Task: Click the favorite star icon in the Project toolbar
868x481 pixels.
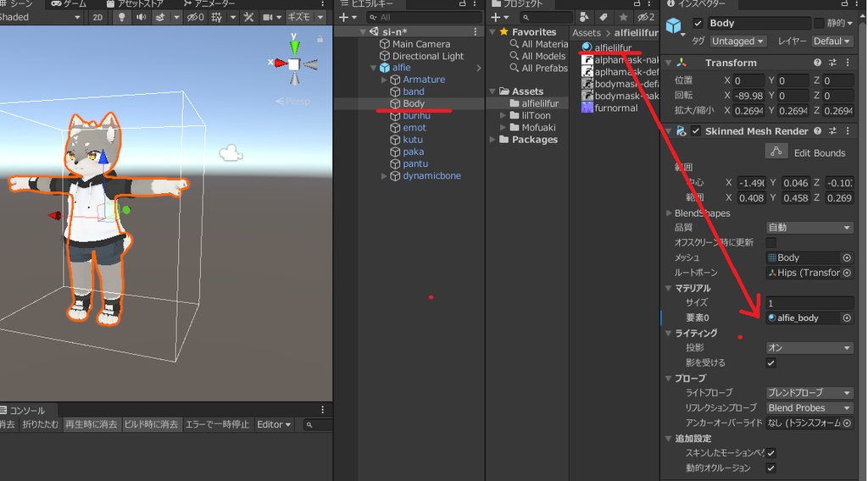Action: [623, 17]
